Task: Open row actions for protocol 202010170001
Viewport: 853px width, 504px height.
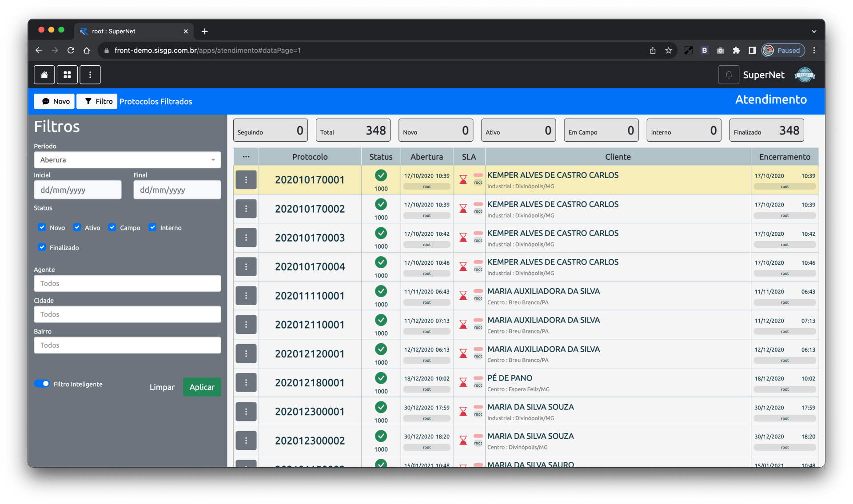Action: tap(246, 180)
